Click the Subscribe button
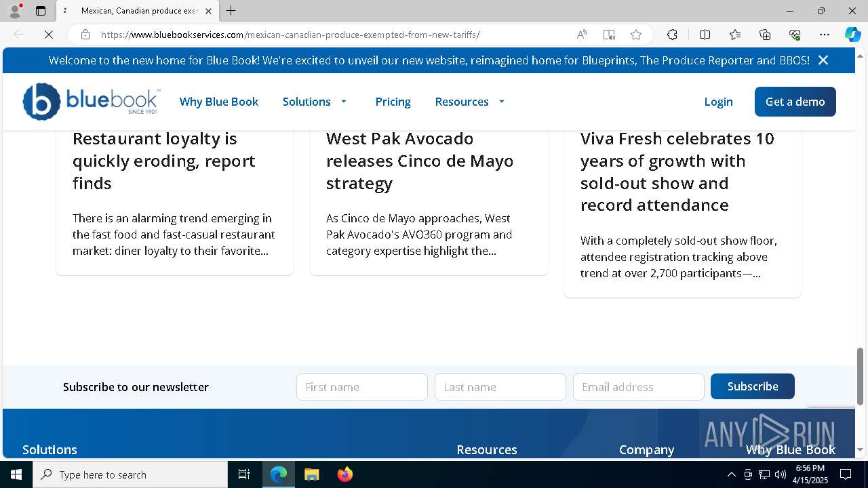The width and height of the screenshot is (868, 488). coord(753,386)
